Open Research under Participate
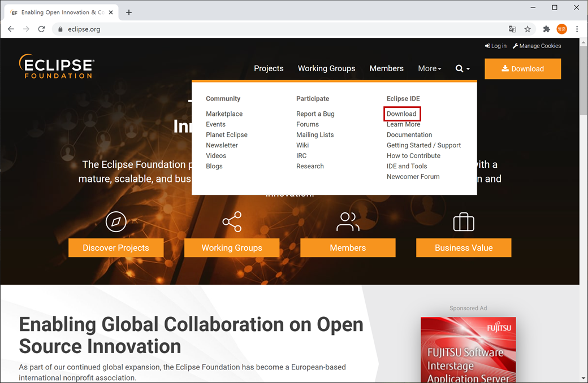588x383 pixels. tap(310, 166)
